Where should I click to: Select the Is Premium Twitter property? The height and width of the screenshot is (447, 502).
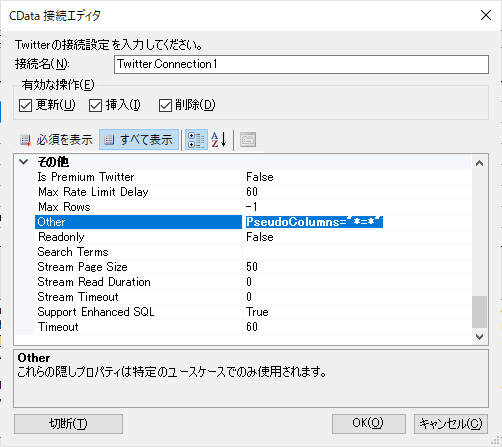tap(138, 177)
